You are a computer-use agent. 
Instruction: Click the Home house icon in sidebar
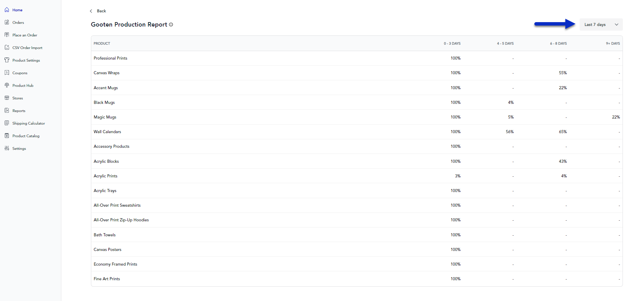click(7, 10)
